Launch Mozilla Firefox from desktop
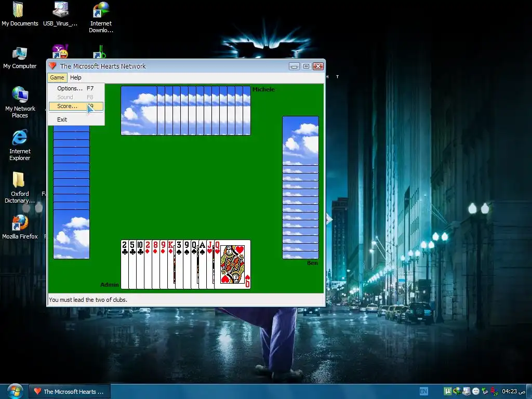The image size is (532, 399). pos(20,227)
